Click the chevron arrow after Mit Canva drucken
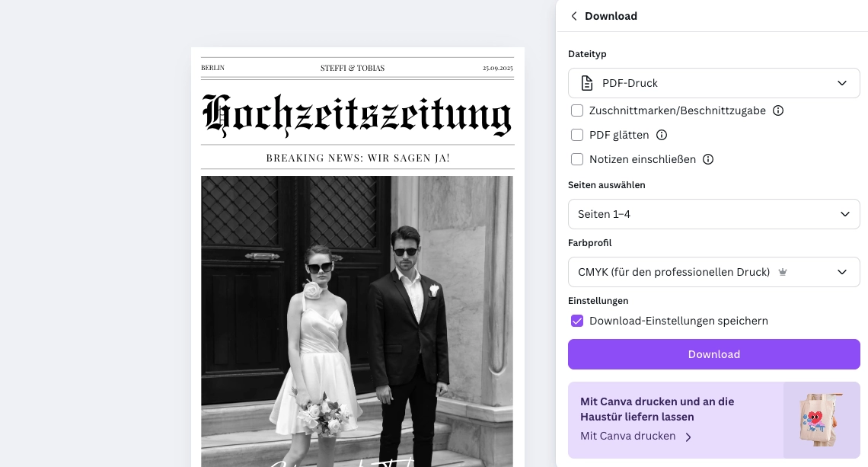The height and width of the screenshot is (467, 868). point(688,437)
